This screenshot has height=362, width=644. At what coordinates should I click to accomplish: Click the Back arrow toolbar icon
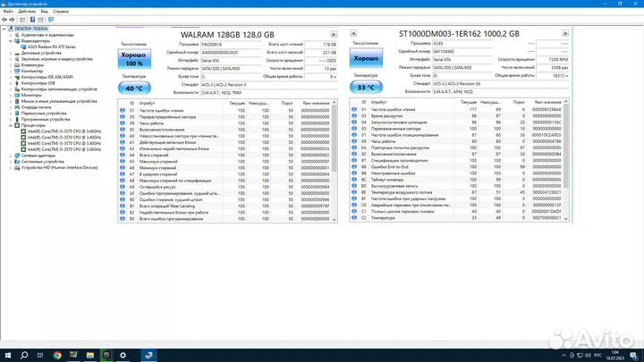tap(4, 20)
